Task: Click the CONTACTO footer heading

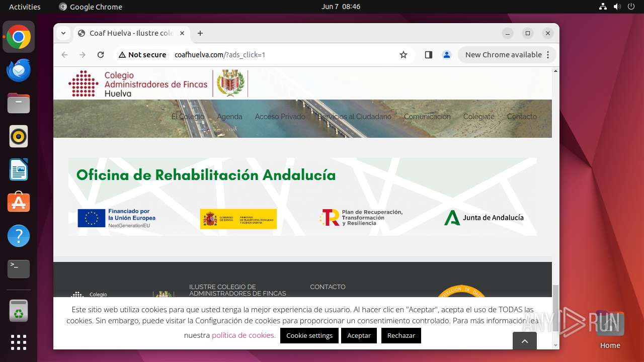Action: pos(328,287)
